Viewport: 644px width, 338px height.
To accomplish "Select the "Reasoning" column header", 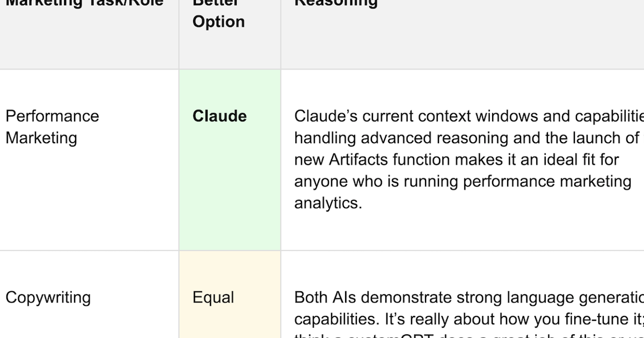I will click(x=336, y=3).
